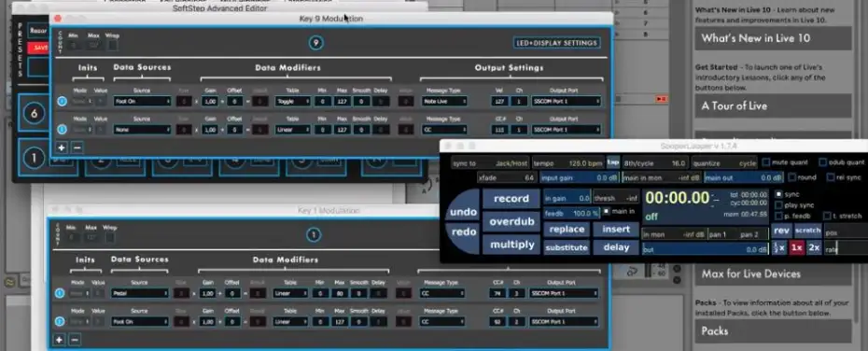The image size is (868, 351).
Task: Enable t. stretch checkbox
Action: coord(827,216)
